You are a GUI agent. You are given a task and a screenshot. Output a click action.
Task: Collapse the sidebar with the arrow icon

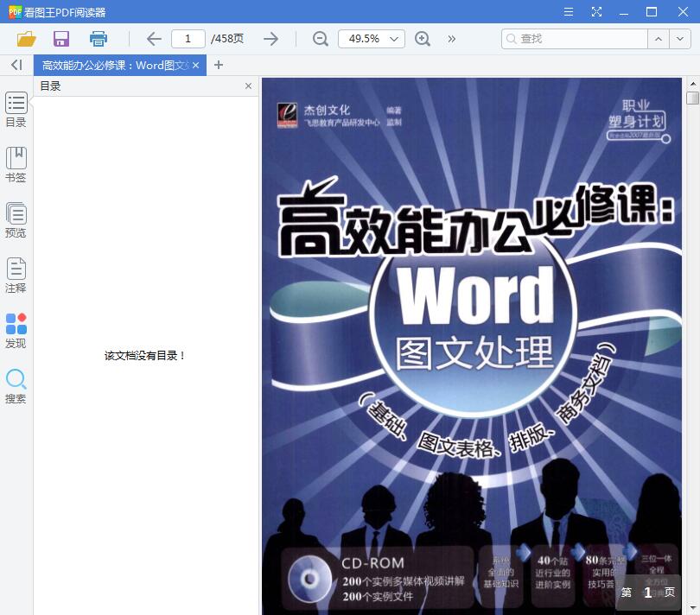pos(16,65)
